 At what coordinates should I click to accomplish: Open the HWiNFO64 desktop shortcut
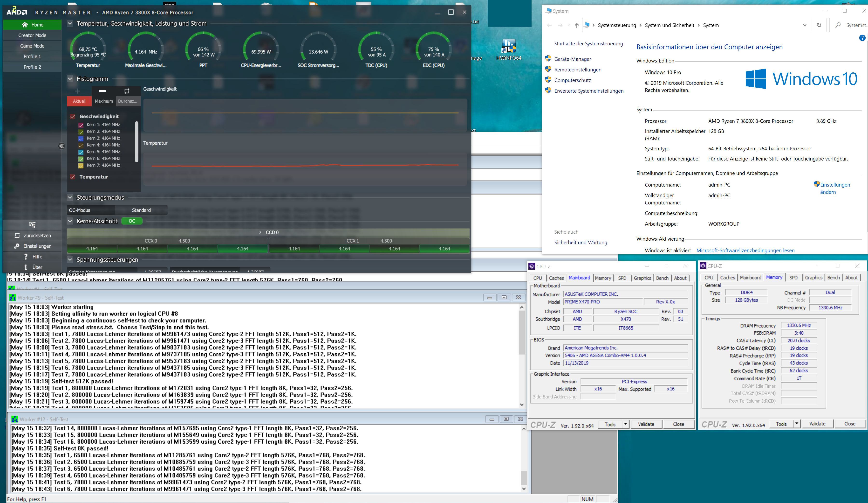click(509, 49)
